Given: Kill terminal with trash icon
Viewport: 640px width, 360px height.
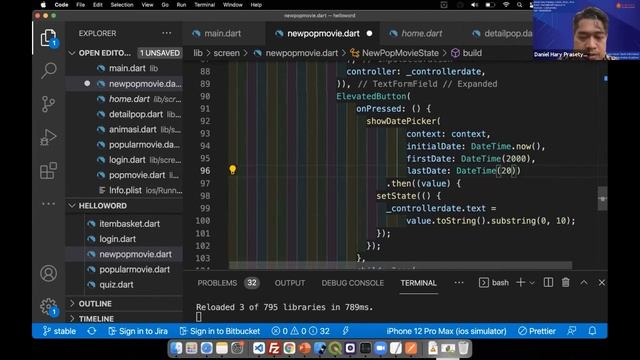Looking at the screenshot, I should [565, 282].
